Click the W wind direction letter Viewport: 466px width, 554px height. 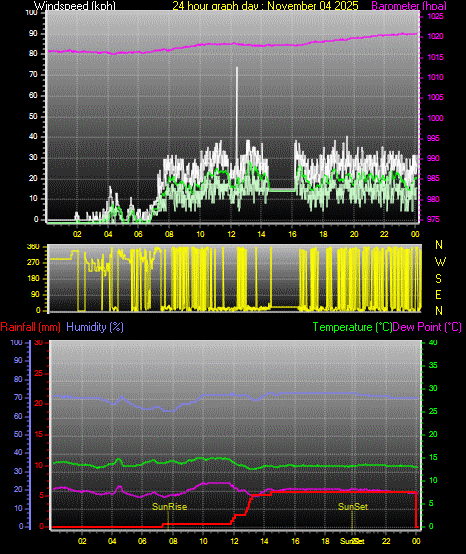[440, 262]
